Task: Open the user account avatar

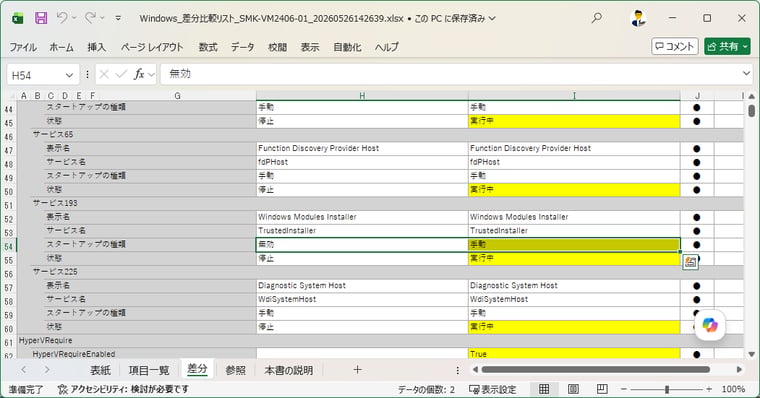Action: pos(638,18)
